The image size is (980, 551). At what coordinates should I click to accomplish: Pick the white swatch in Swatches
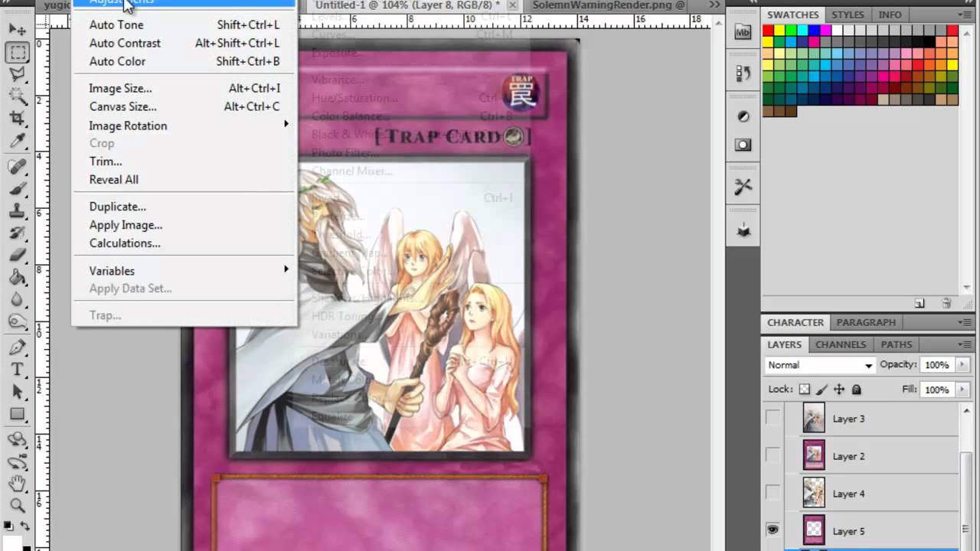pyautogui.click(x=838, y=31)
